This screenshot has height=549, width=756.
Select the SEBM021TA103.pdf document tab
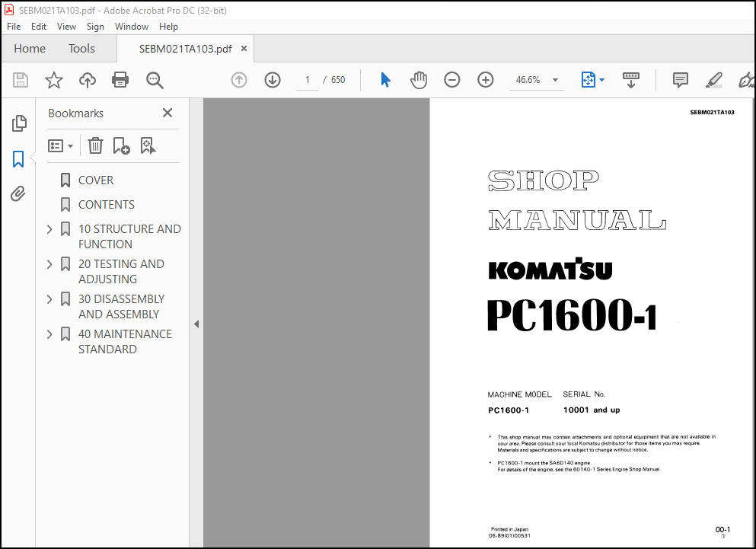pyautogui.click(x=186, y=49)
